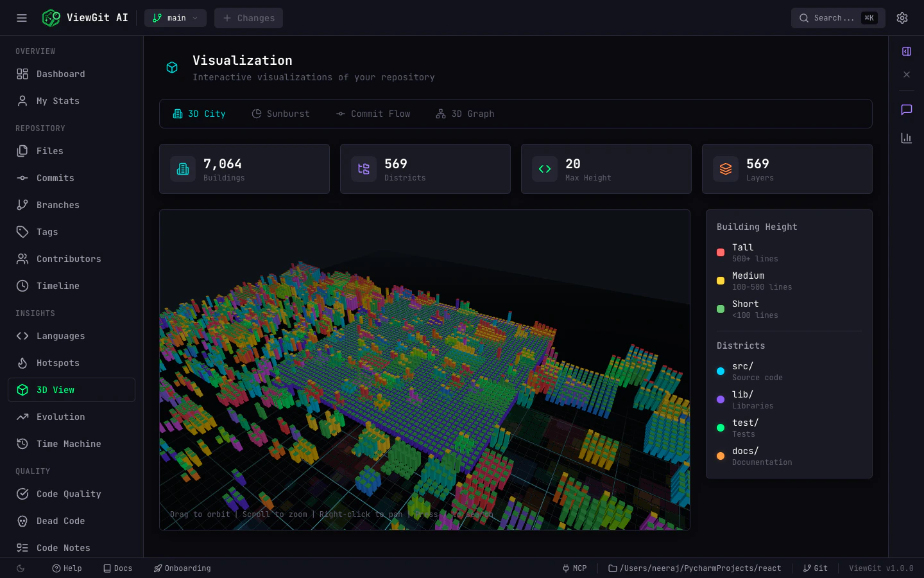
Task: Click the ViewGit AI logo icon
Action: tap(51, 18)
